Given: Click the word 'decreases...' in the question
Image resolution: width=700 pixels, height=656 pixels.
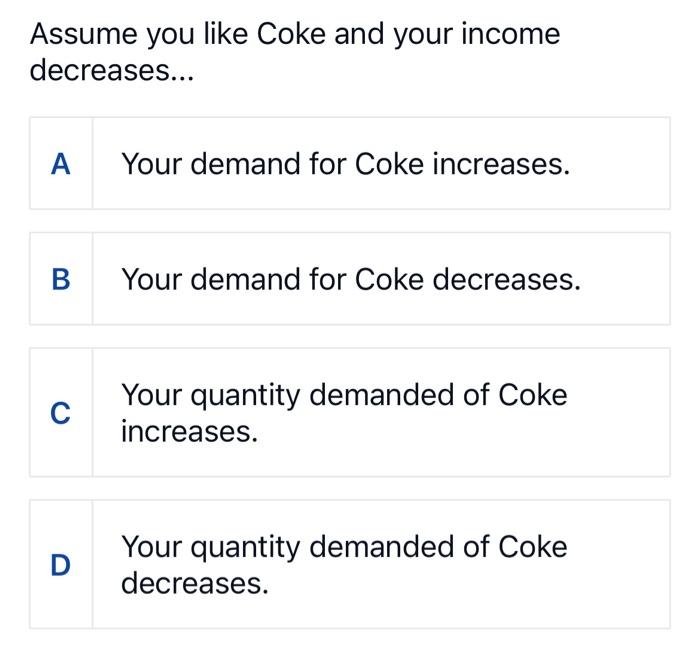Looking at the screenshot, I should click(x=110, y=71).
